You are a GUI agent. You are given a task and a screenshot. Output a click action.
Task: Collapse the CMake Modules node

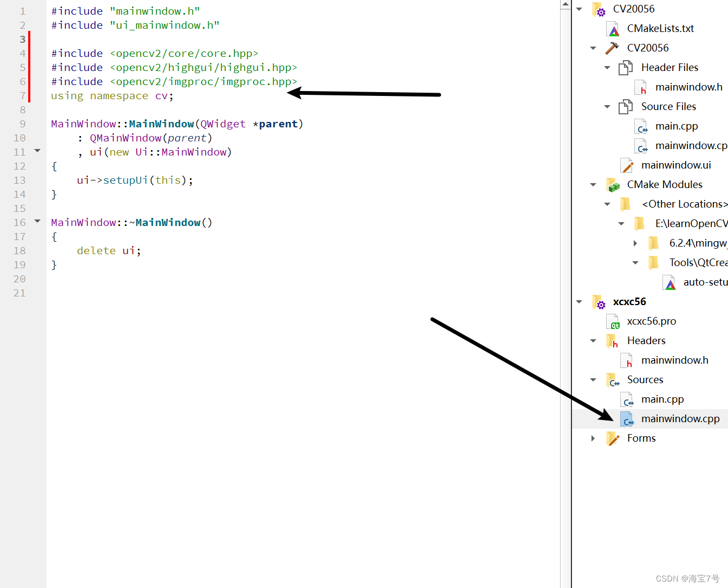(x=593, y=185)
